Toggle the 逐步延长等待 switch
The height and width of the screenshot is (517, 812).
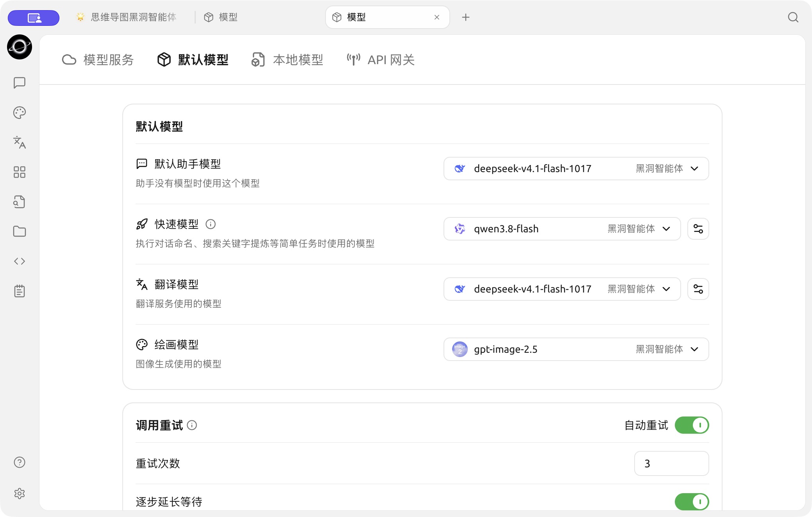click(692, 502)
